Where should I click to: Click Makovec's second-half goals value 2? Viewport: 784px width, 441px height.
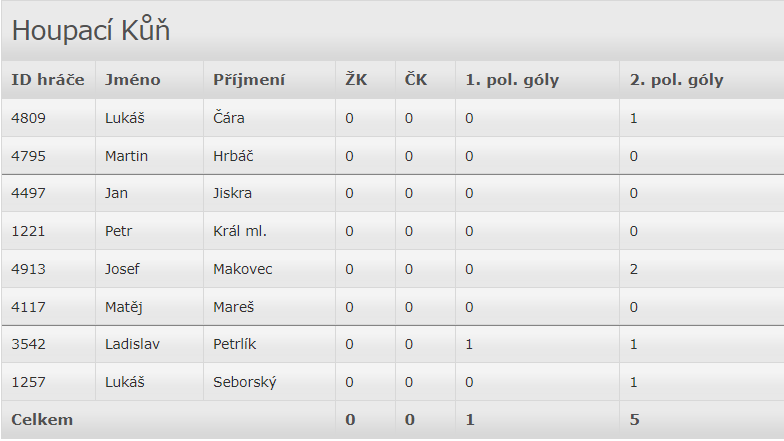pyautogui.click(x=634, y=269)
